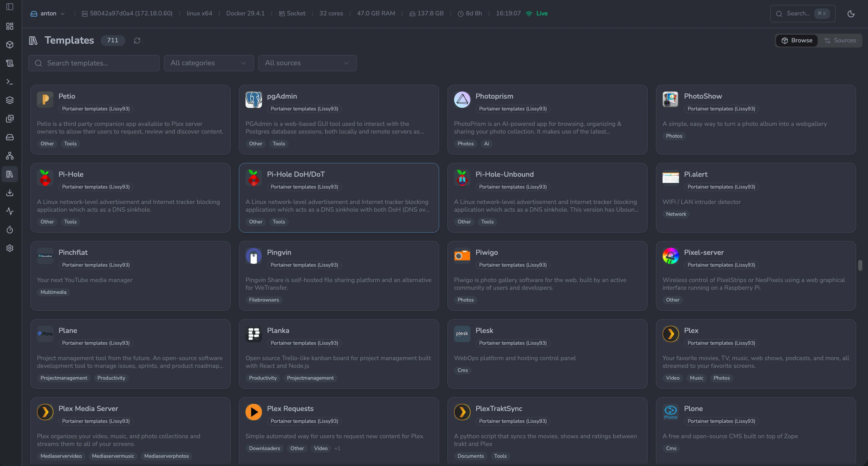Open the All categories dropdown
Viewport: 868px width, 466px height.
[209, 63]
